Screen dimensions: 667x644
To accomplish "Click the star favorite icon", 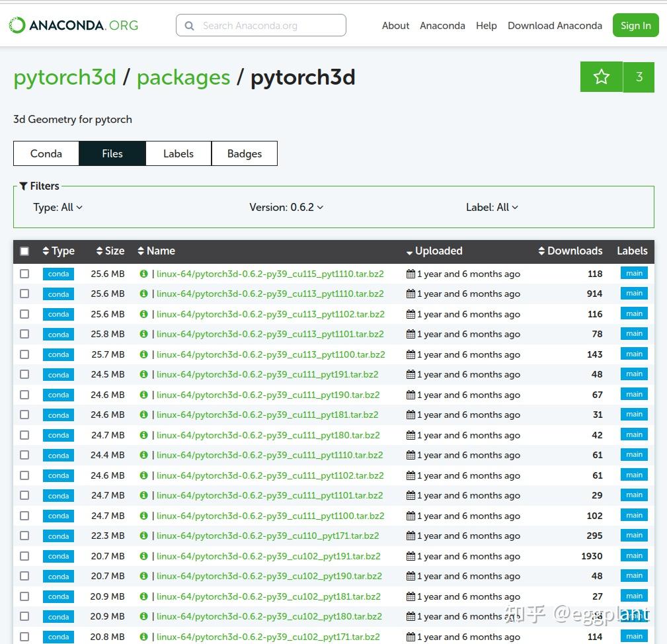I will coord(601,77).
